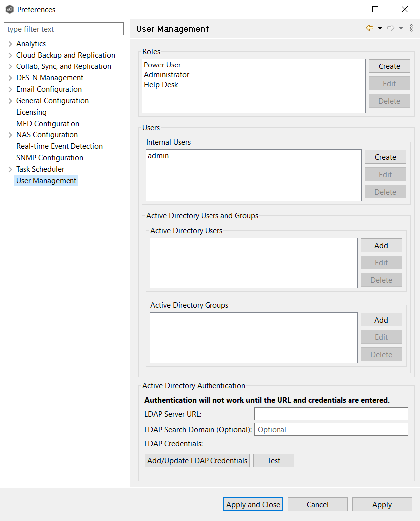Click Delete button for Internal Users
420x521 pixels.
click(x=385, y=192)
